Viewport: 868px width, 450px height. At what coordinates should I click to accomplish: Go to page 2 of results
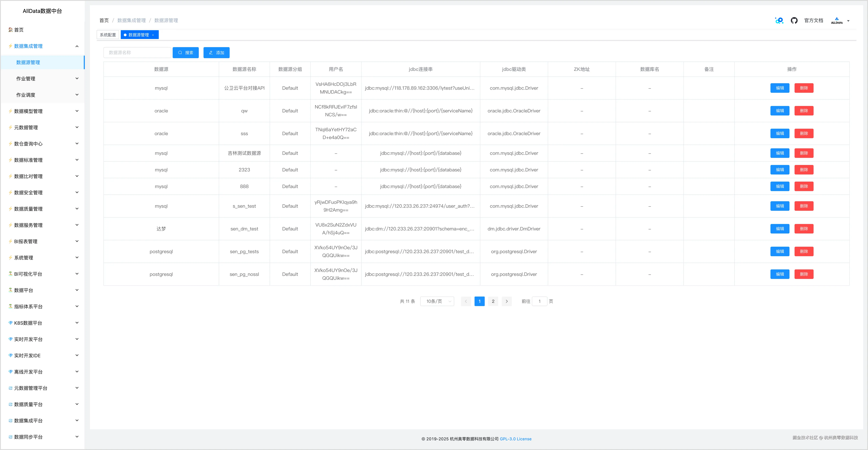tap(493, 301)
